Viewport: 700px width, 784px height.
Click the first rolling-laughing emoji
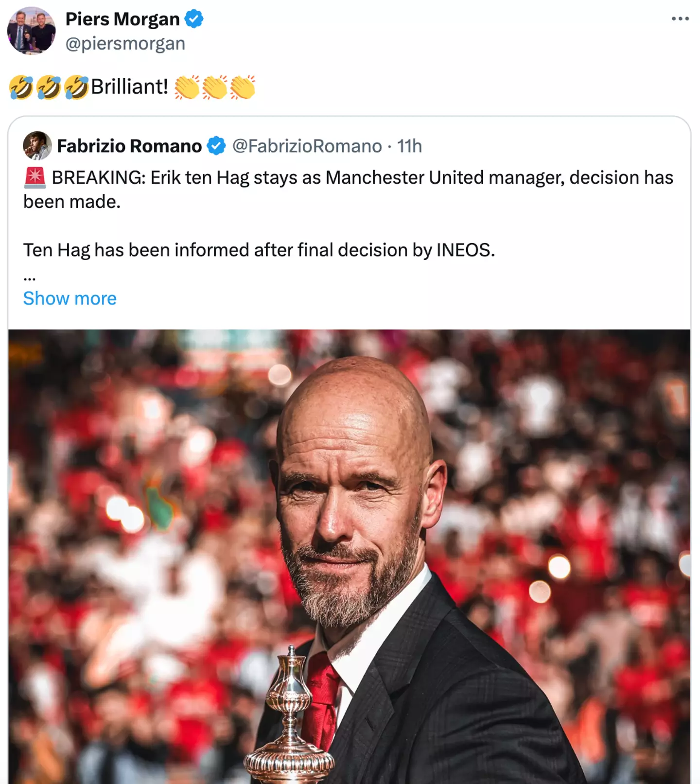tap(21, 87)
